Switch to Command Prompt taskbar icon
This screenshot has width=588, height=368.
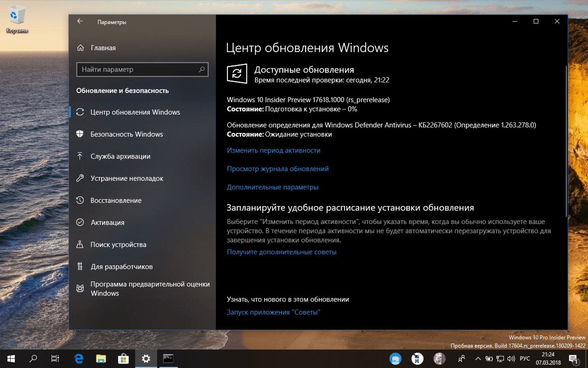point(169,359)
